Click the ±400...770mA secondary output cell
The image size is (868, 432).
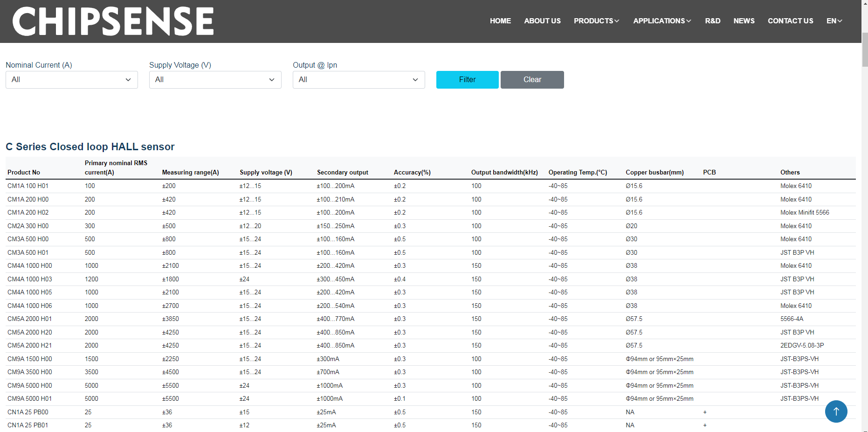(x=336, y=319)
